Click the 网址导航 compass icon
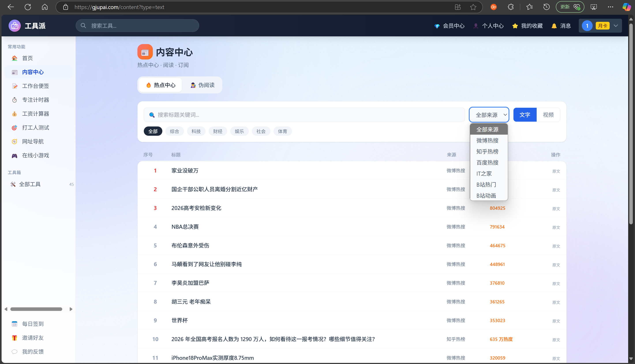 pos(15,141)
